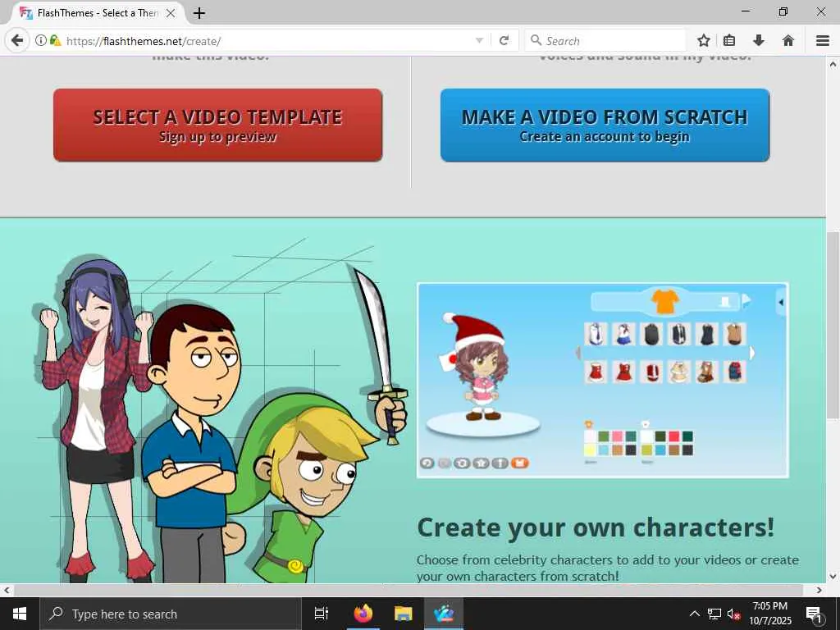This screenshot has width=840, height=630.
Task: Open the downloads arrow panel
Action: click(x=759, y=41)
